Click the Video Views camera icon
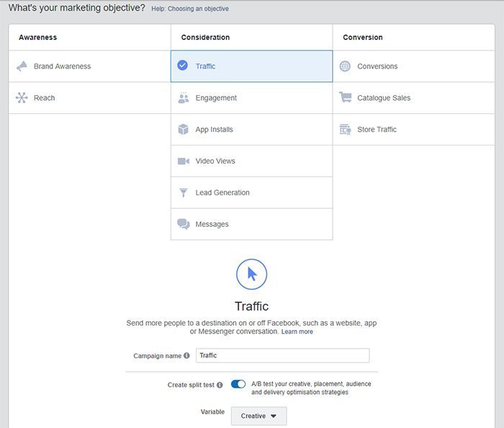 184,161
